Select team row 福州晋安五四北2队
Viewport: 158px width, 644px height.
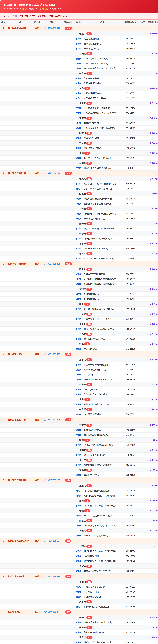(x=79, y=480)
